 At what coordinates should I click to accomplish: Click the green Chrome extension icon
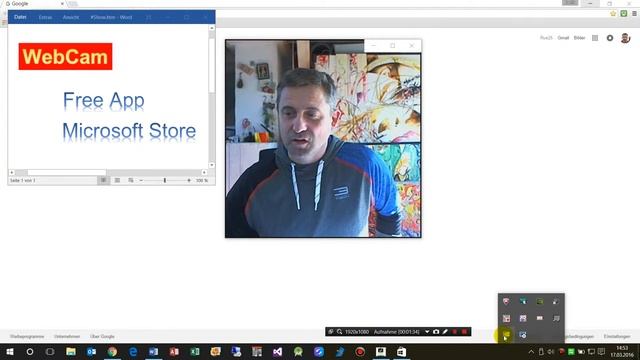click(x=624, y=13)
